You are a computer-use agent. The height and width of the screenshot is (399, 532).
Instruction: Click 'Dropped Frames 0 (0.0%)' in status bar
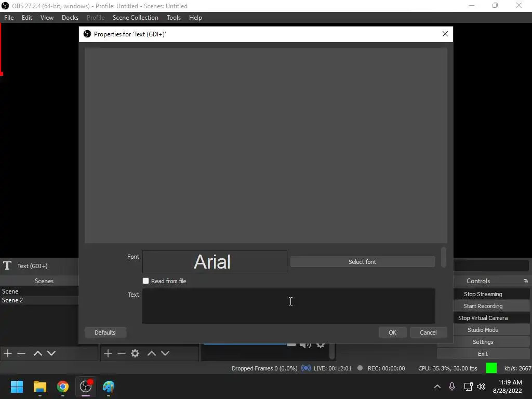point(264,368)
